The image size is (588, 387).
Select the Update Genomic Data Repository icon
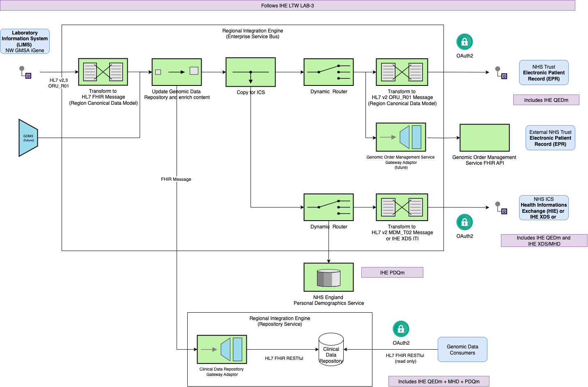(177, 72)
